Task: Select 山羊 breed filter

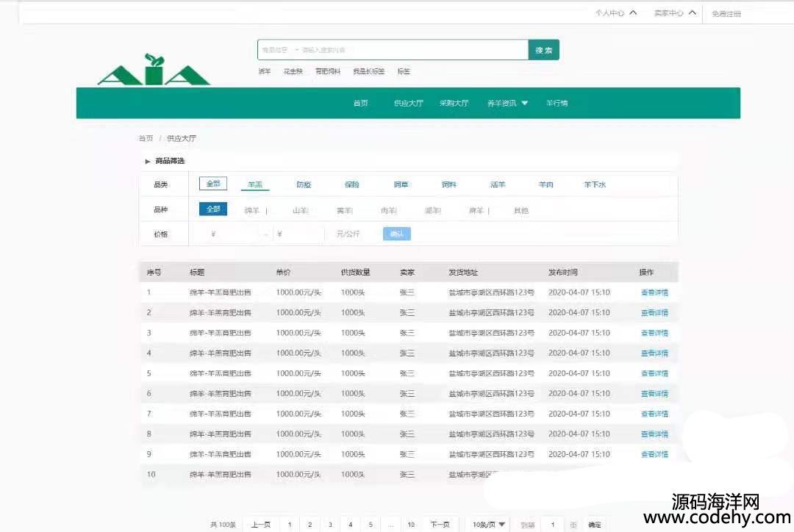Action: point(300,211)
